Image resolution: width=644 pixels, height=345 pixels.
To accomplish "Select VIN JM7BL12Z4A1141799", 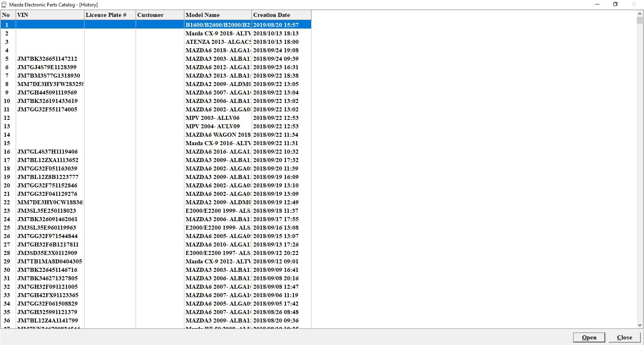I will [x=47, y=320].
